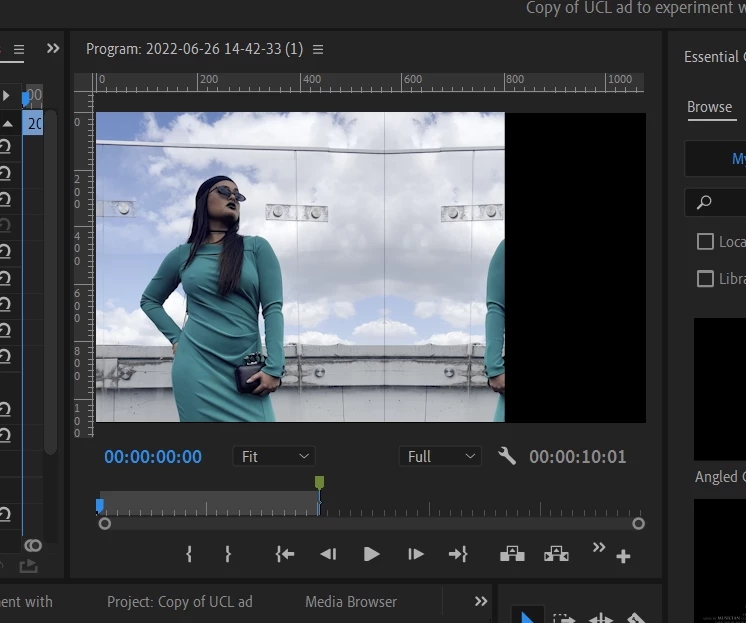Switch to the Browse tab
Image resolution: width=746 pixels, height=623 pixels.
click(x=709, y=107)
